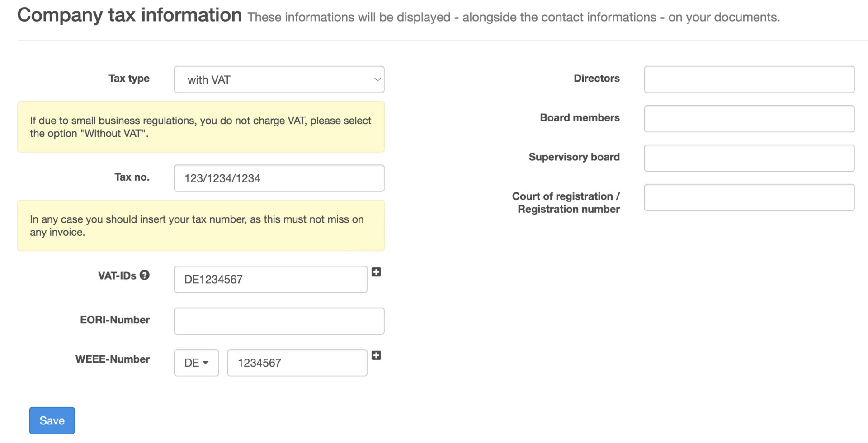Click the VAT-IDs help question mark icon

[144, 275]
